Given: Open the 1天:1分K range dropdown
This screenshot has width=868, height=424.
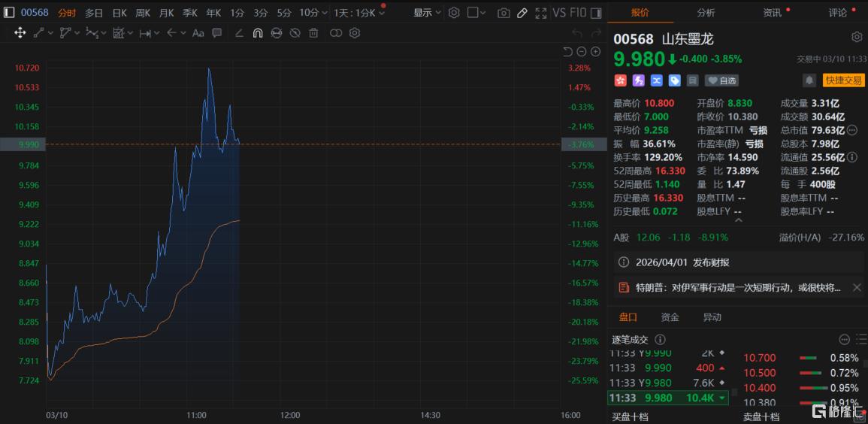Looking at the screenshot, I should pyautogui.click(x=359, y=13).
